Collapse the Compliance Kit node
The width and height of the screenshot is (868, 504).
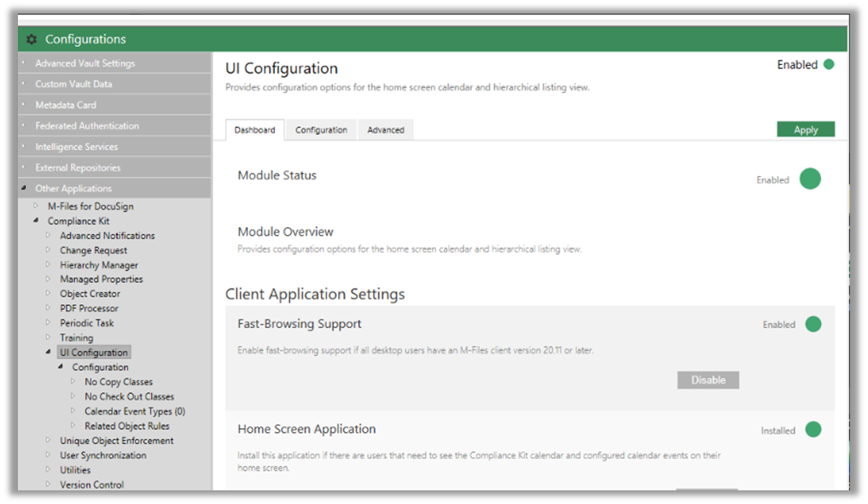pyautogui.click(x=36, y=220)
